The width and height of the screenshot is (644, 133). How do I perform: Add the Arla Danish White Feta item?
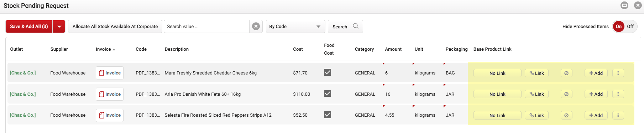pos(596,94)
